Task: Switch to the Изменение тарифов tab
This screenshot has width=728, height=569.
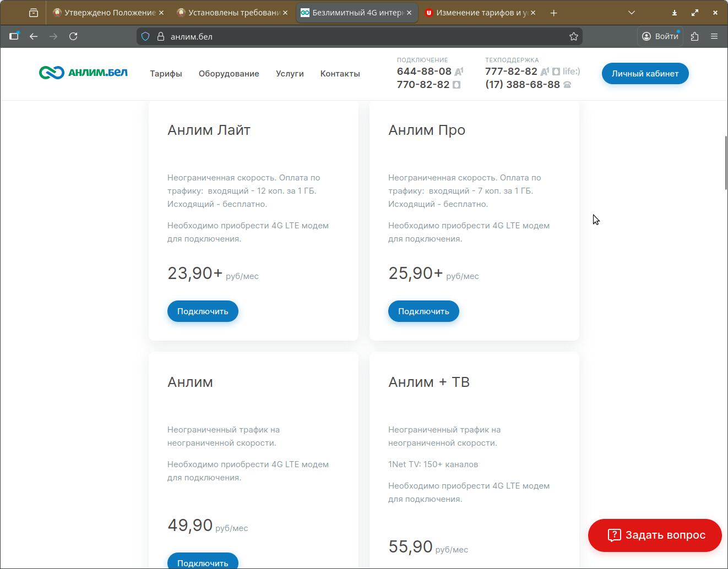Action: tap(482, 13)
